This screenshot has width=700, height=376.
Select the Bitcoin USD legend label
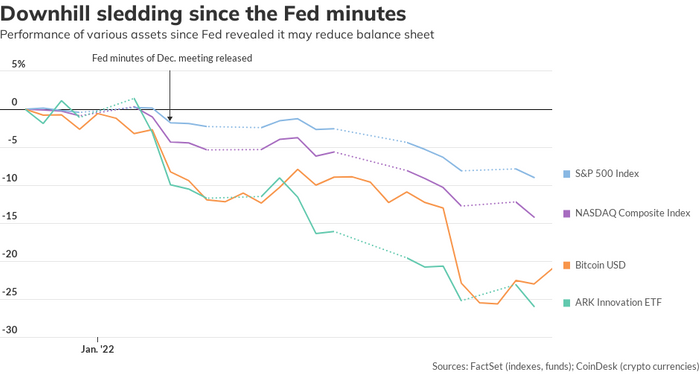click(600, 265)
